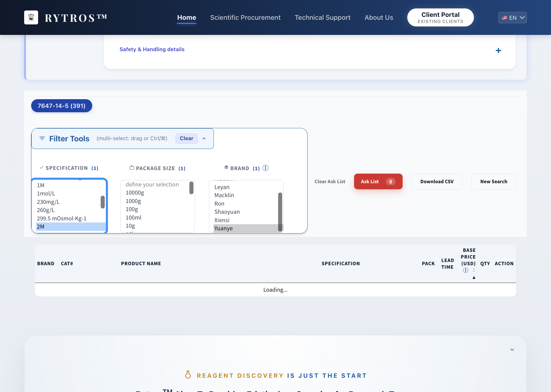Clear all filter selections
Screen dimensions: 551x392
coord(186,138)
